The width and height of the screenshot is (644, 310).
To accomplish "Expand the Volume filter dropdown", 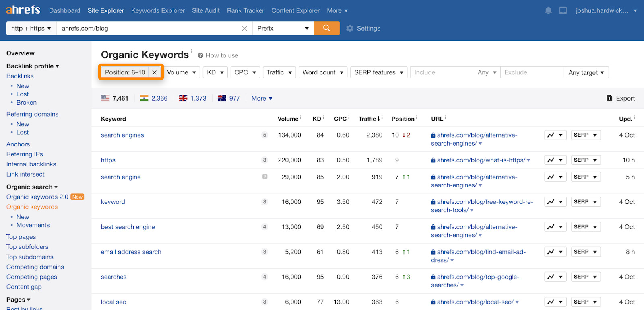I will click(182, 72).
